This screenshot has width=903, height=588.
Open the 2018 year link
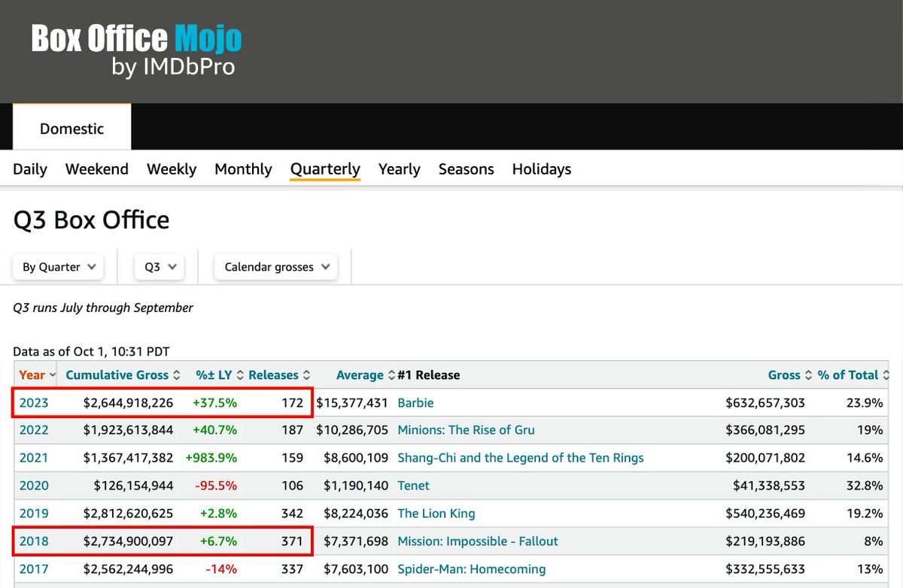coord(34,541)
